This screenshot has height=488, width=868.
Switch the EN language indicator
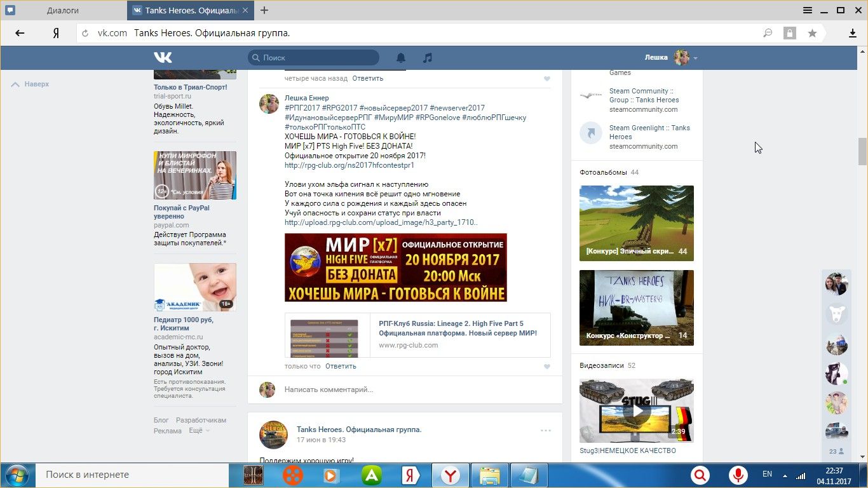767,474
